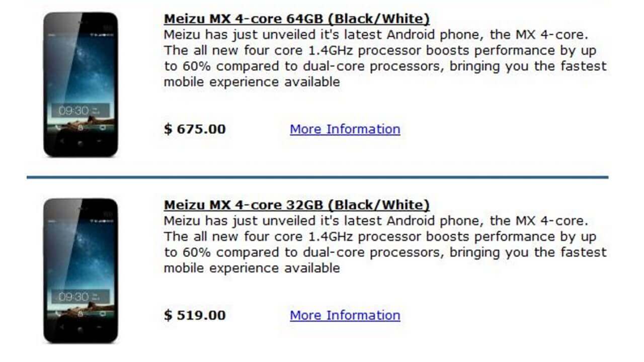The width and height of the screenshot is (644, 362).
Task: Click More Information for the 32GB model
Action: [345, 315]
